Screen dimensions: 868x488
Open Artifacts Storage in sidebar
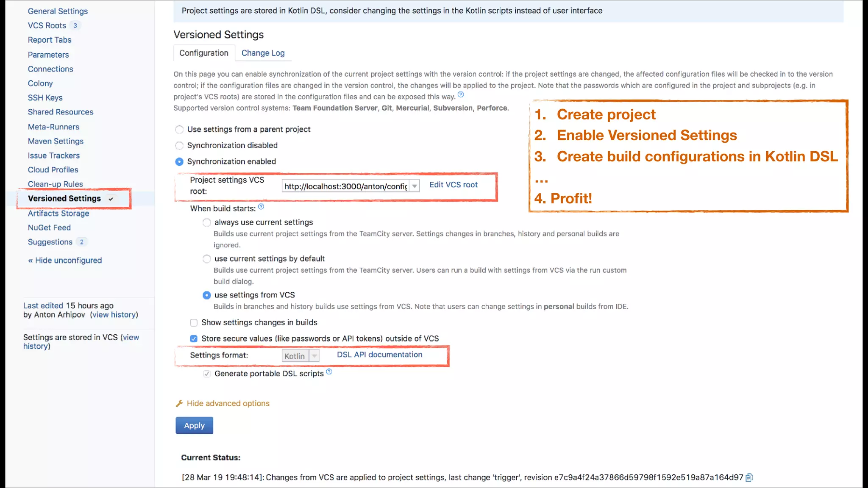pos(58,213)
